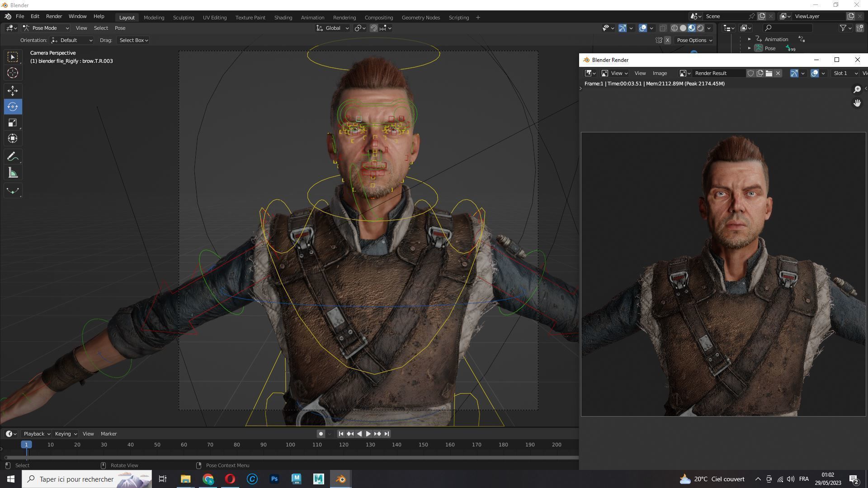The image size is (868, 488).
Task: Toggle gizmos in Blender Render window
Action: (794, 73)
